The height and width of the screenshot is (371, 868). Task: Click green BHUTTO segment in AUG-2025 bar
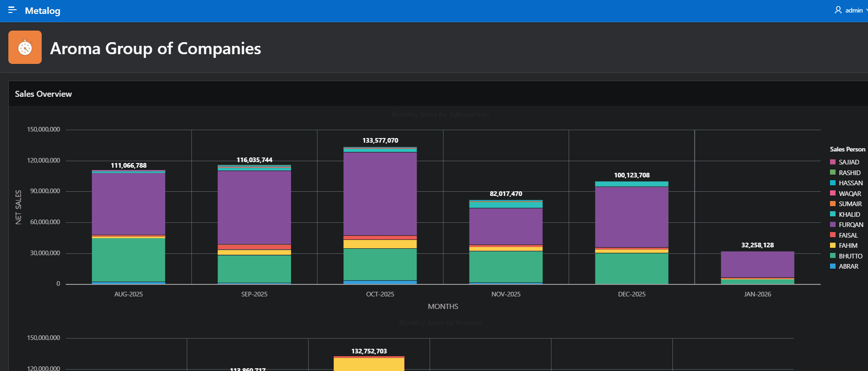point(128,259)
